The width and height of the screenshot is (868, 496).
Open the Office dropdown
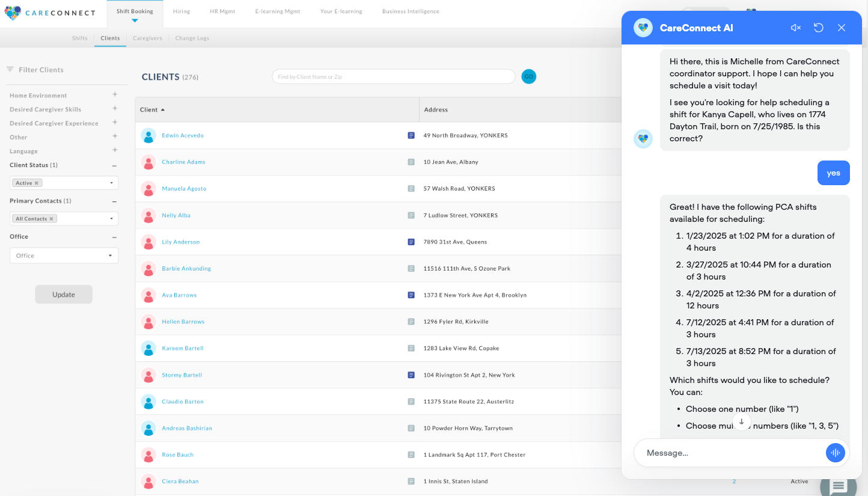(64, 255)
